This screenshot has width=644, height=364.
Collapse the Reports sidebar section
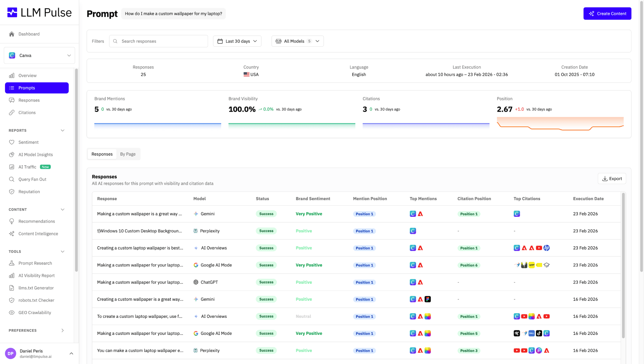tap(63, 131)
